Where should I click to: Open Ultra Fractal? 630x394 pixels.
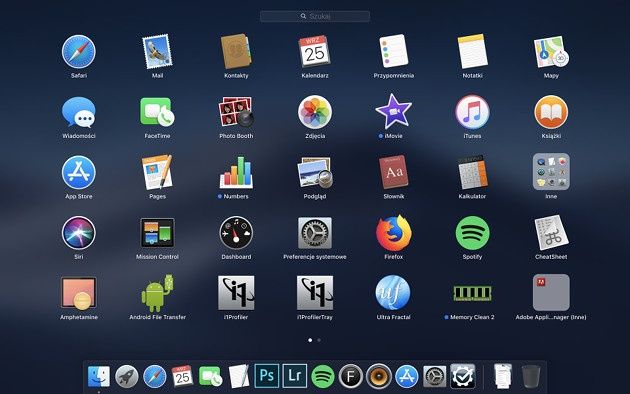tap(393, 293)
